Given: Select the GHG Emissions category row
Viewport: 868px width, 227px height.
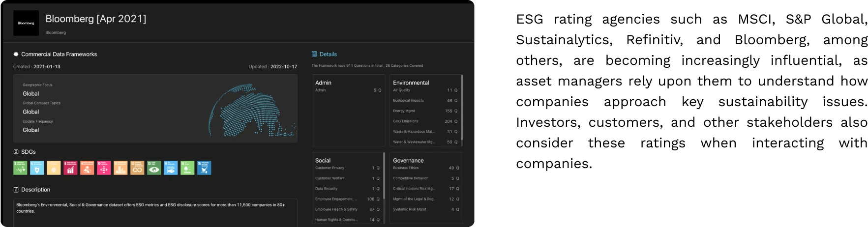Looking at the screenshot, I should click(425, 121).
